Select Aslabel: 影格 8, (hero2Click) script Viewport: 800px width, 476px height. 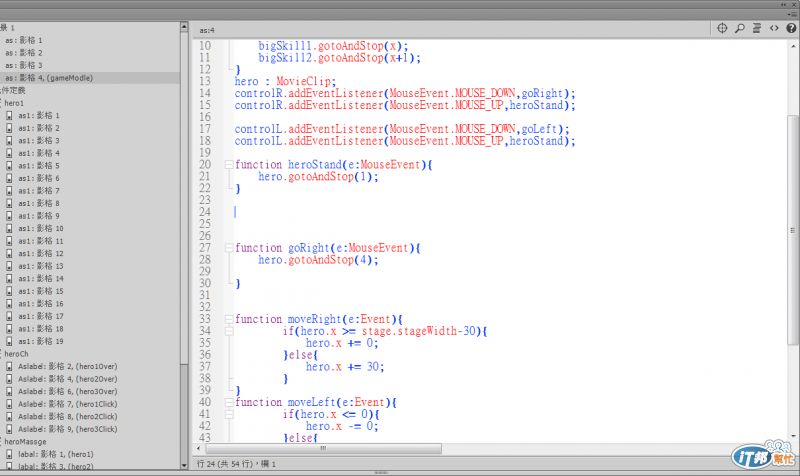(67, 416)
